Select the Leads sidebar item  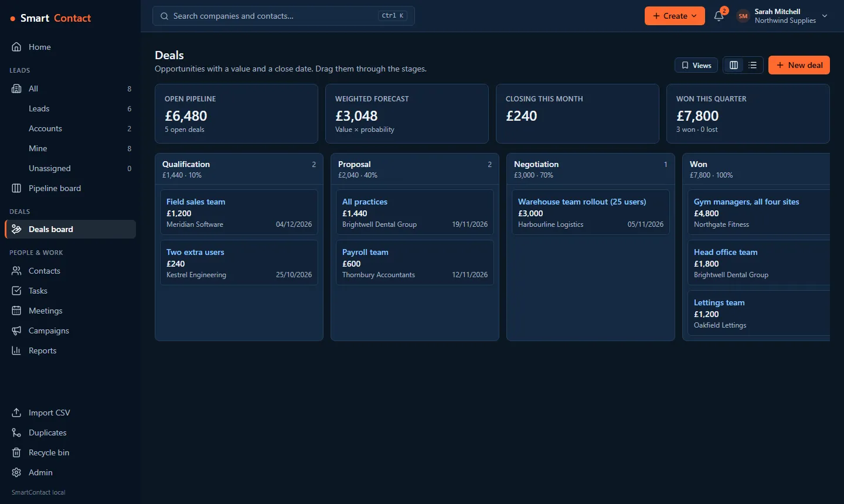[70, 108]
